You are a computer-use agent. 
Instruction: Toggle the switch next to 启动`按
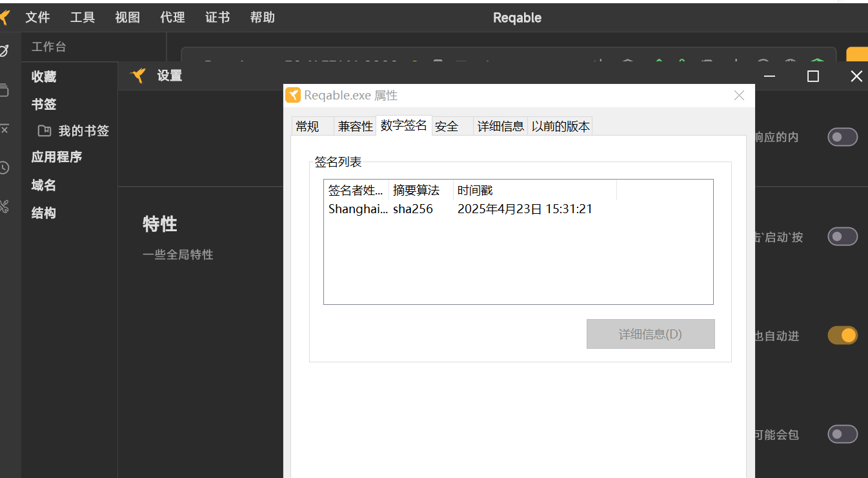pos(843,236)
